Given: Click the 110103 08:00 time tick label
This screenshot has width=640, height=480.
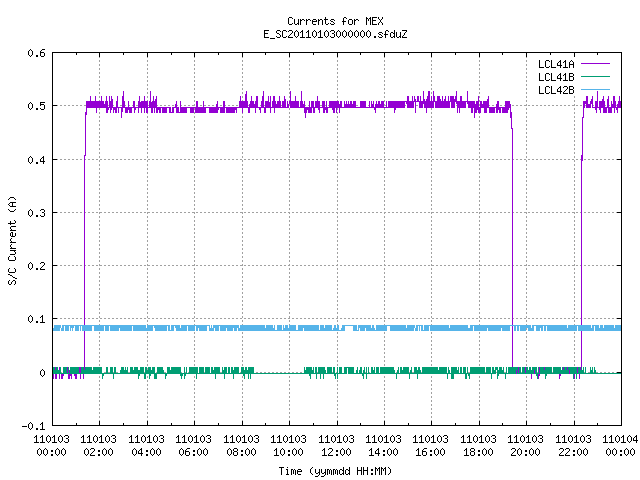Looking at the screenshot, I should pyautogui.click(x=241, y=446).
